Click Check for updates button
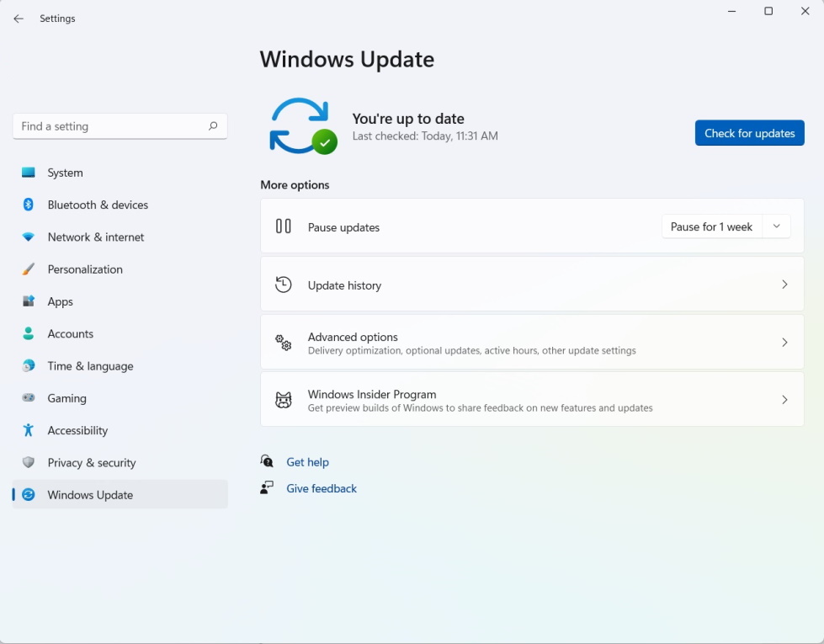 pos(749,133)
